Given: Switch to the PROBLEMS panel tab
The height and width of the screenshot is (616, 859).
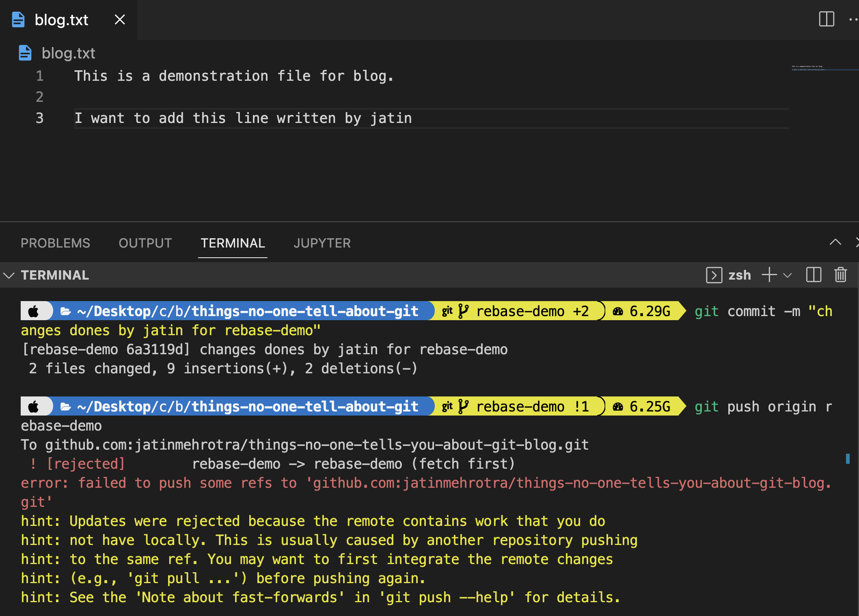Looking at the screenshot, I should pos(55,243).
